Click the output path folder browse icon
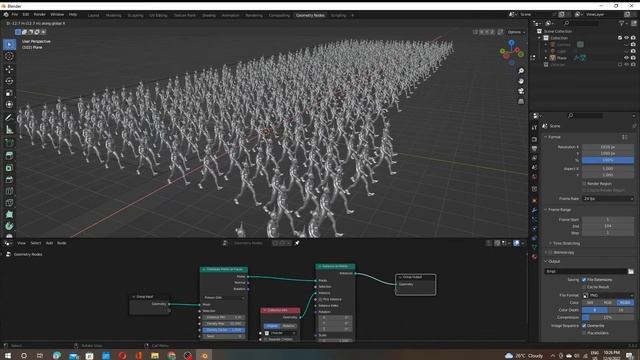 coord(631,271)
